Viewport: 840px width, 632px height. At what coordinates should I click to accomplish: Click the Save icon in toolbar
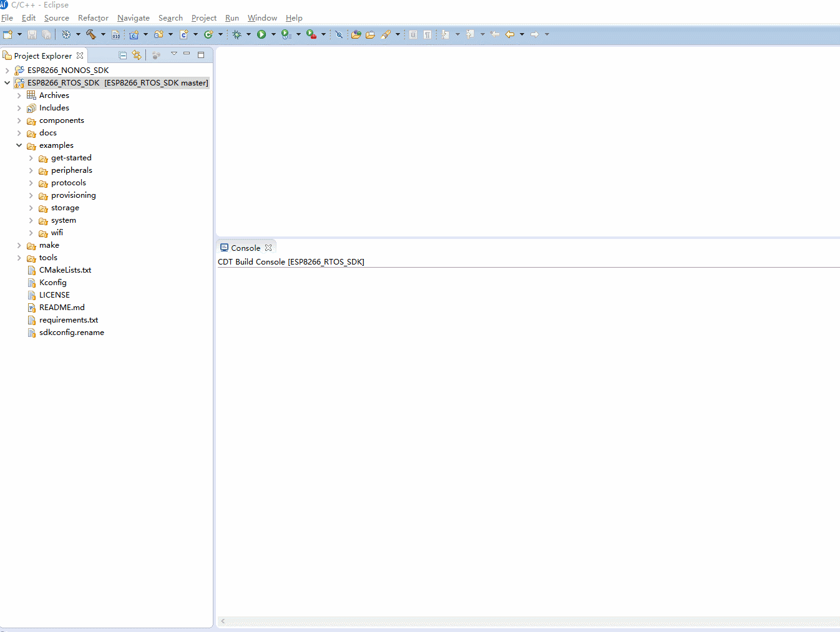click(32, 34)
